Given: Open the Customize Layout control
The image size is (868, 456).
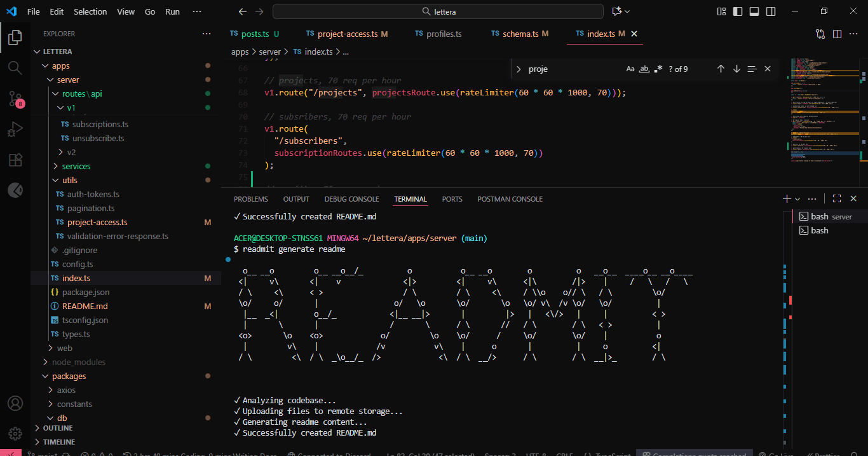Looking at the screenshot, I should tap(721, 11).
